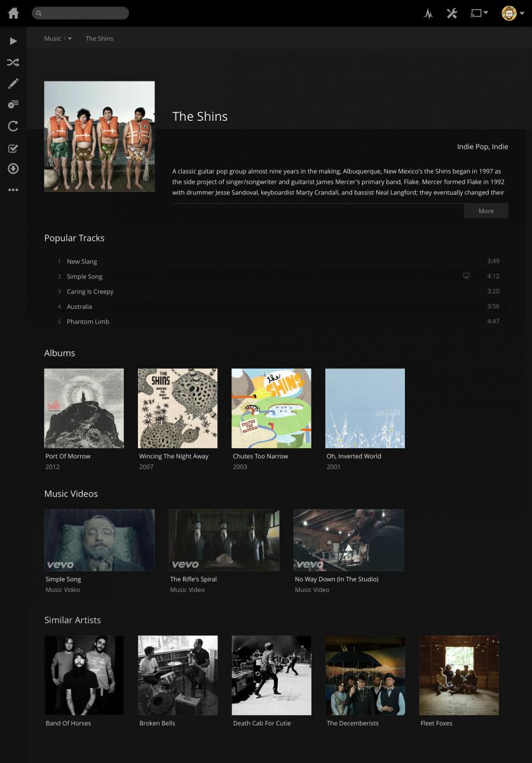Select The Shins breadcrumb
This screenshot has height=763, width=532.
click(99, 38)
